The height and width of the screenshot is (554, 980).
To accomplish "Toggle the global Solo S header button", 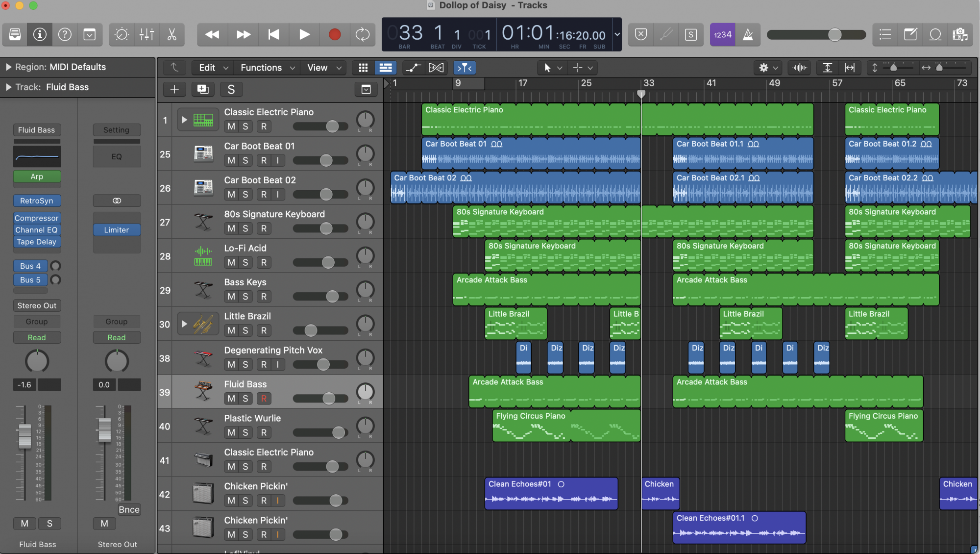I will tap(231, 89).
